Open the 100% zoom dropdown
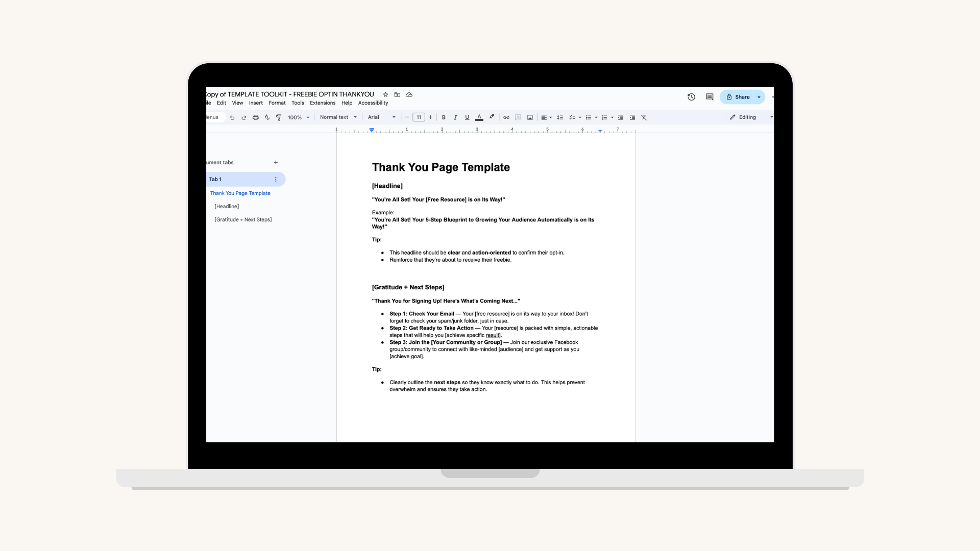The height and width of the screenshot is (551, 980). point(299,117)
